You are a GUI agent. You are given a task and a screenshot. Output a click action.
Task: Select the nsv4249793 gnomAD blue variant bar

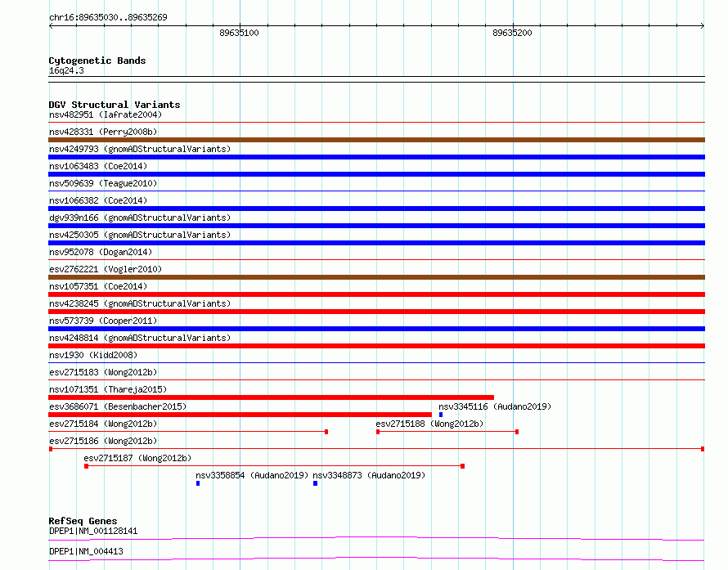click(376, 157)
